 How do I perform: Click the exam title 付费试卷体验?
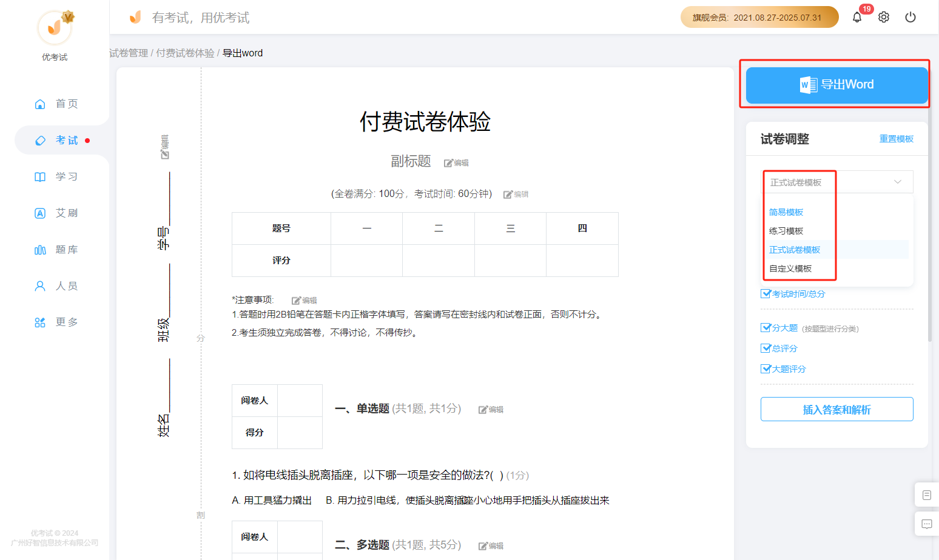[x=425, y=122]
